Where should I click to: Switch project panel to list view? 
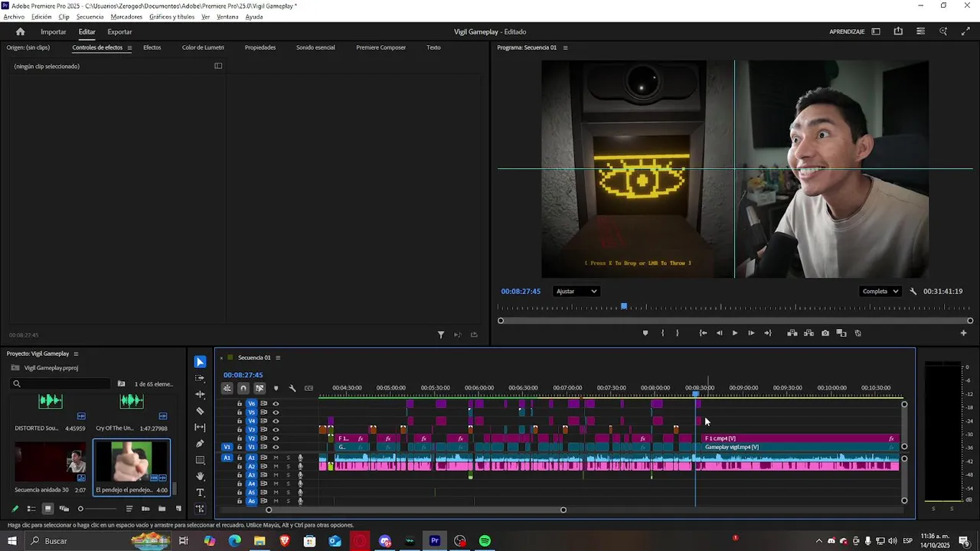pyautogui.click(x=31, y=509)
